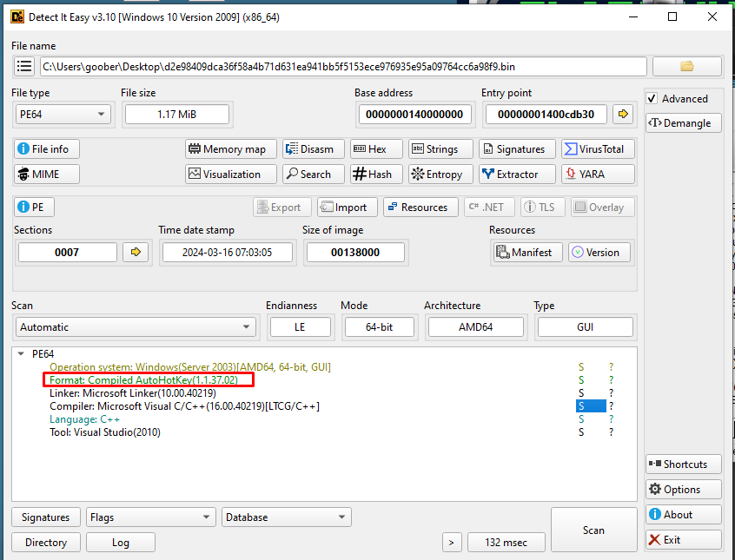Viewport: 735px width, 560px height.
Task: View PE Import table
Action: [348, 208]
